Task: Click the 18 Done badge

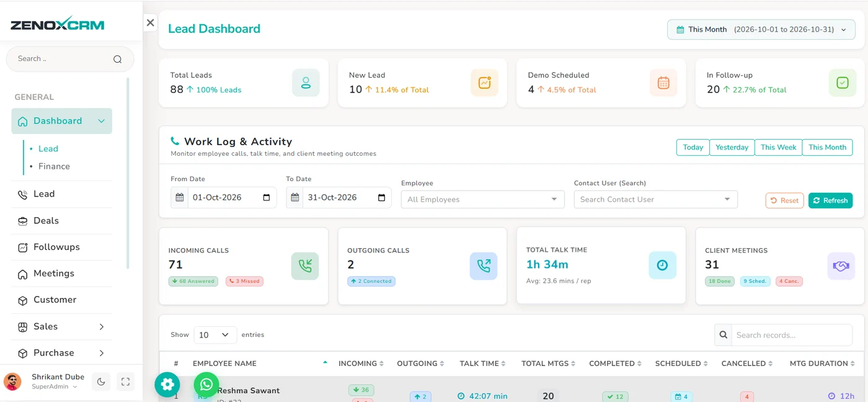Action: tap(720, 281)
